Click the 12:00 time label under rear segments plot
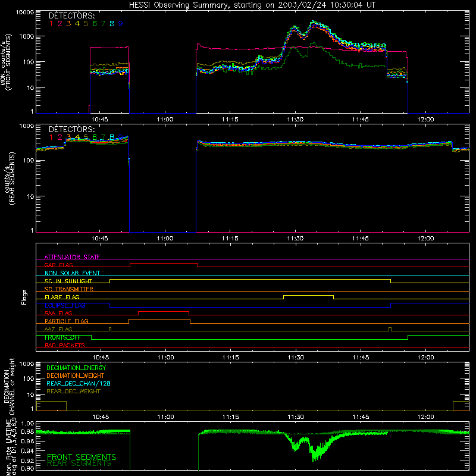This screenshot has width=476, height=476. tap(425, 239)
